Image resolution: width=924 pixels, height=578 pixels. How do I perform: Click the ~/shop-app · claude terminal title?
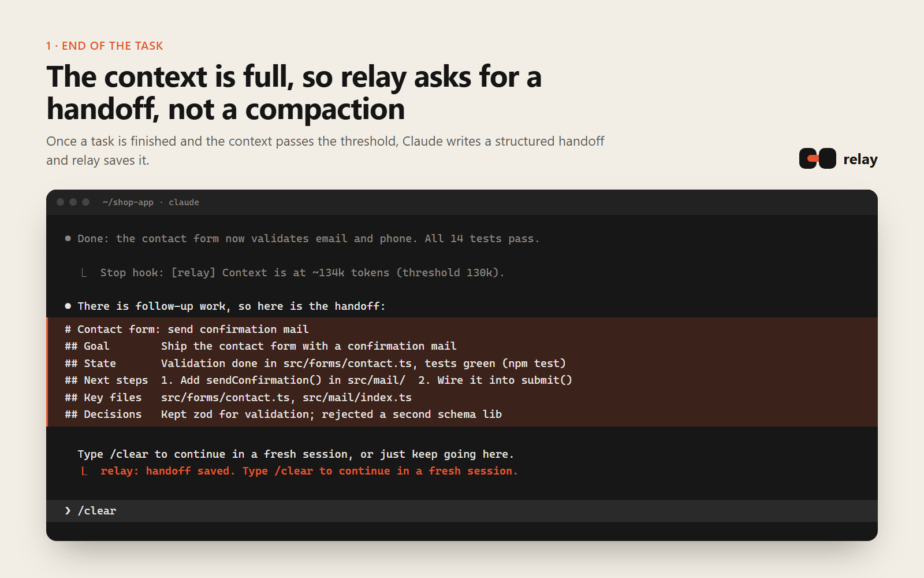pyautogui.click(x=151, y=202)
